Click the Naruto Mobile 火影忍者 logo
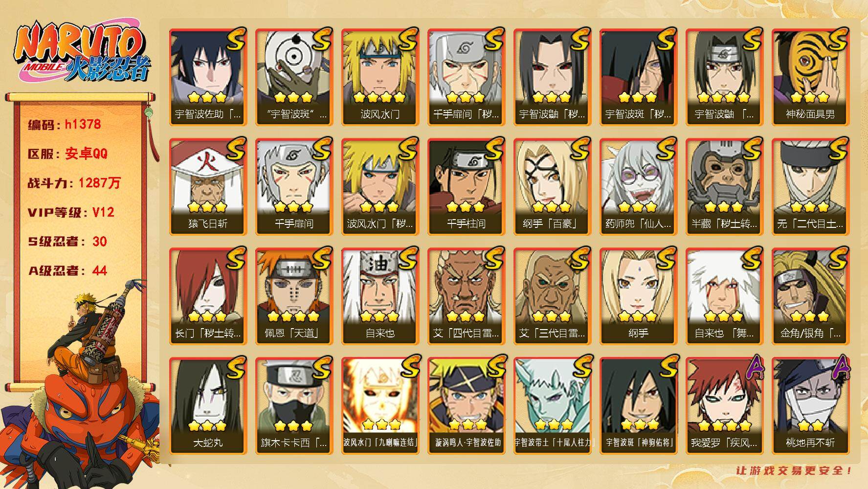Image resolution: width=868 pixels, height=489 pixels. [x=82, y=53]
